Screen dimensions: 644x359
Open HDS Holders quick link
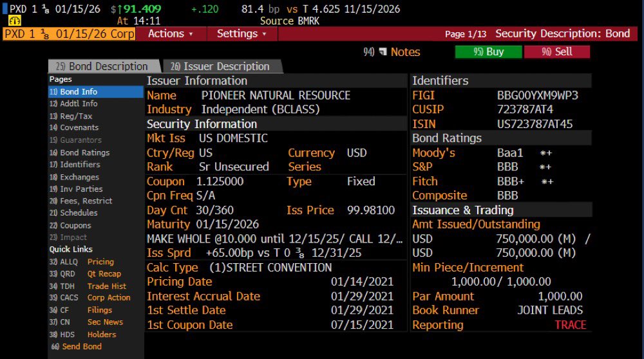coord(82,335)
